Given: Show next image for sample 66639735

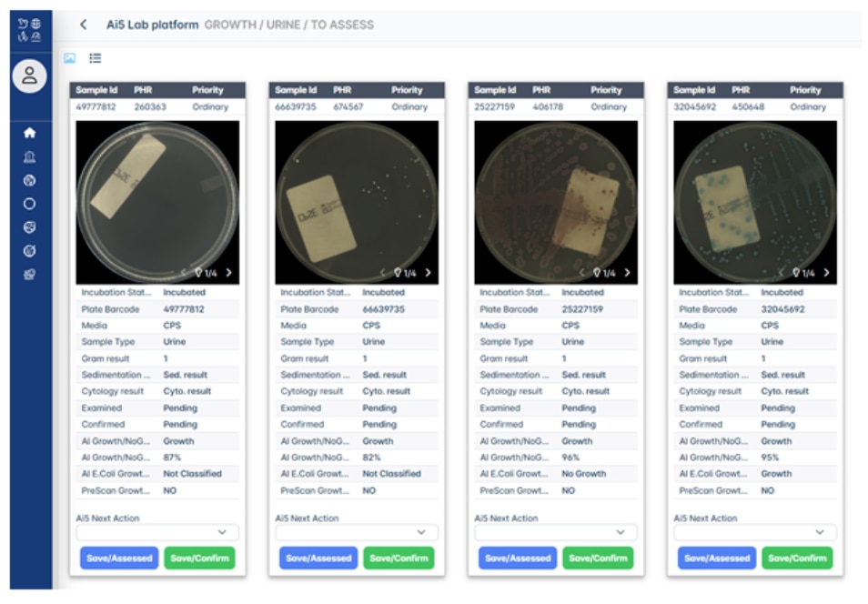Looking at the screenshot, I should (428, 272).
